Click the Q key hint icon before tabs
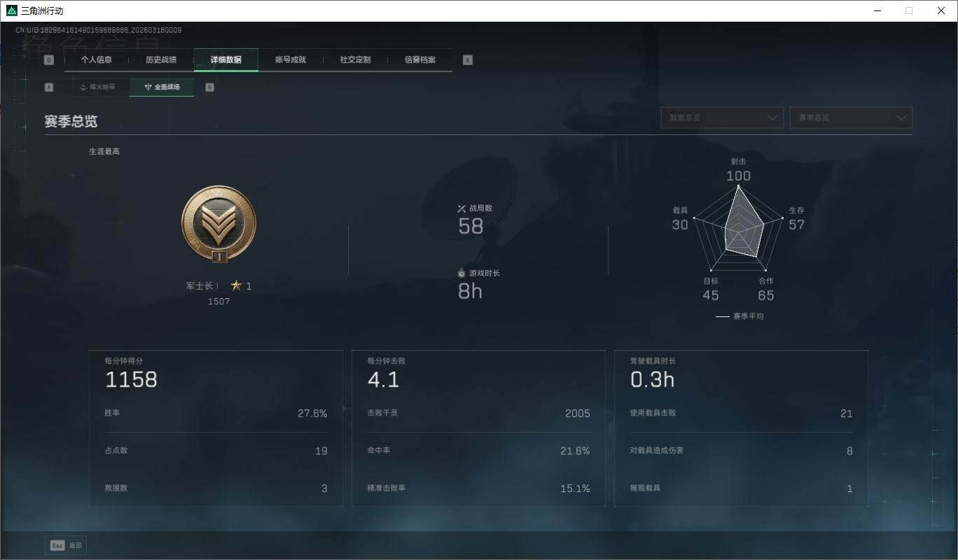This screenshot has height=560, width=958. click(x=49, y=60)
